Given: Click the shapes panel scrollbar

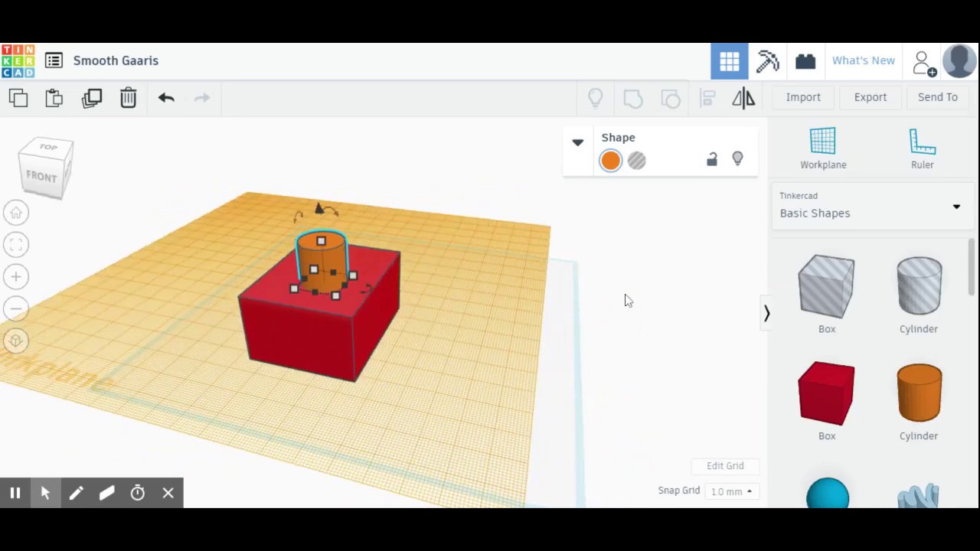Looking at the screenshot, I should (972, 267).
